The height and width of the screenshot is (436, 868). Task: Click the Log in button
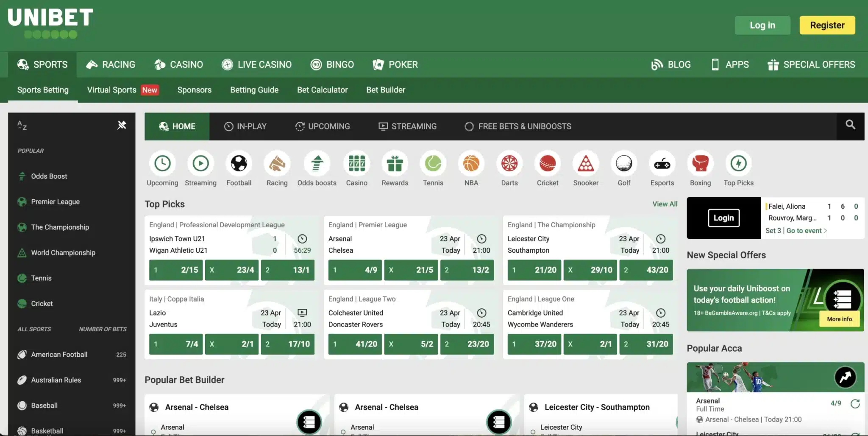click(762, 25)
